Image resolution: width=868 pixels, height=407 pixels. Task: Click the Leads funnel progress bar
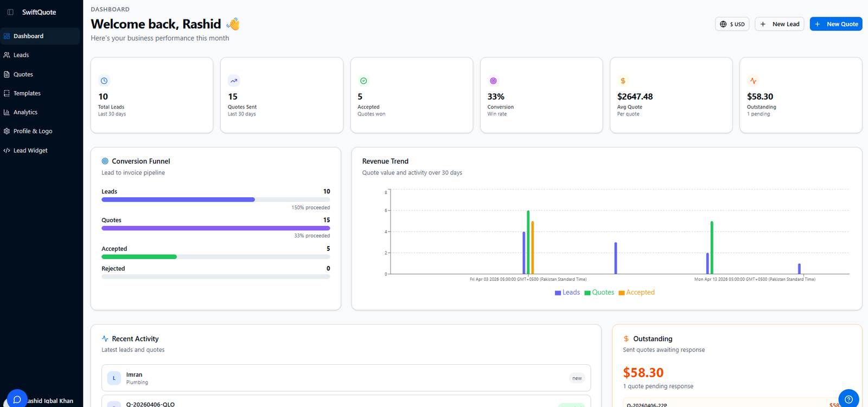[x=215, y=199]
